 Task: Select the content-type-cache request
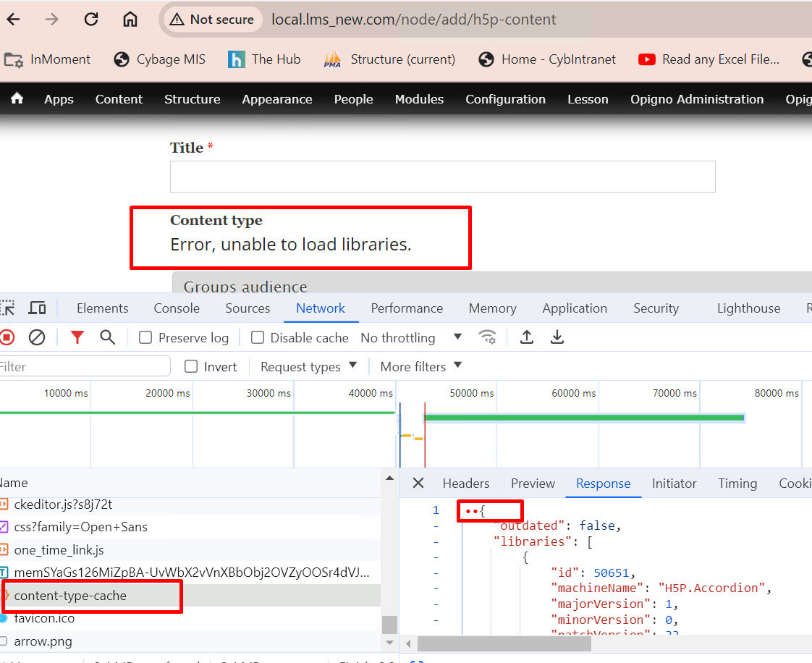click(190, 596)
